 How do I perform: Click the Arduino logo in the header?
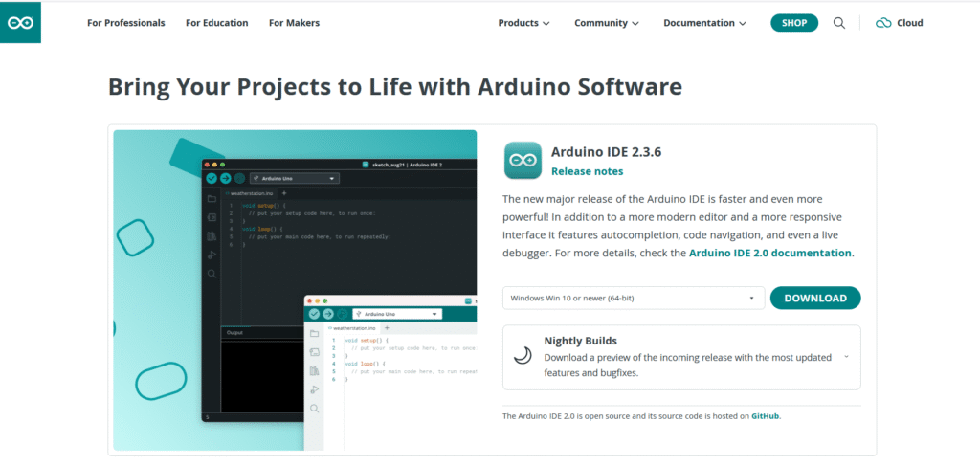20,23
